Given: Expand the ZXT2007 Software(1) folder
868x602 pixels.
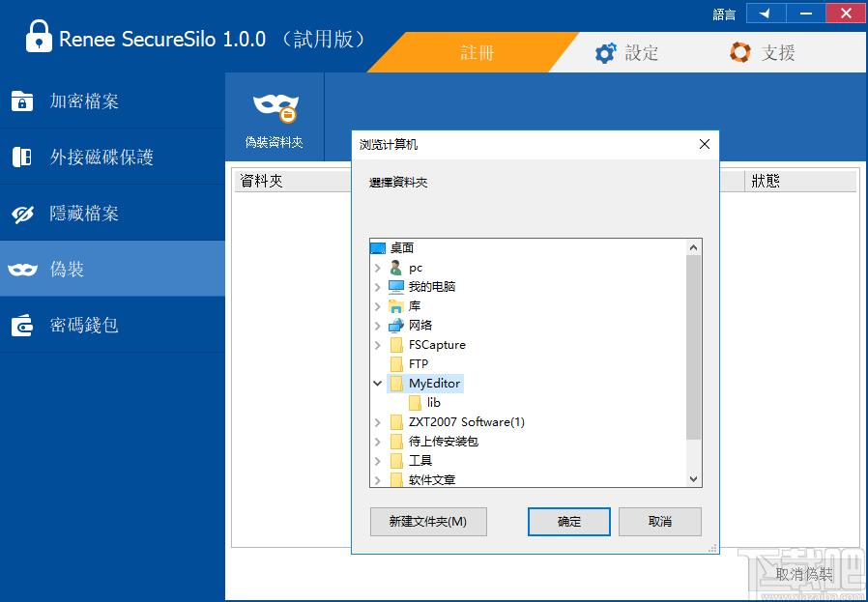Looking at the screenshot, I should pos(378,422).
